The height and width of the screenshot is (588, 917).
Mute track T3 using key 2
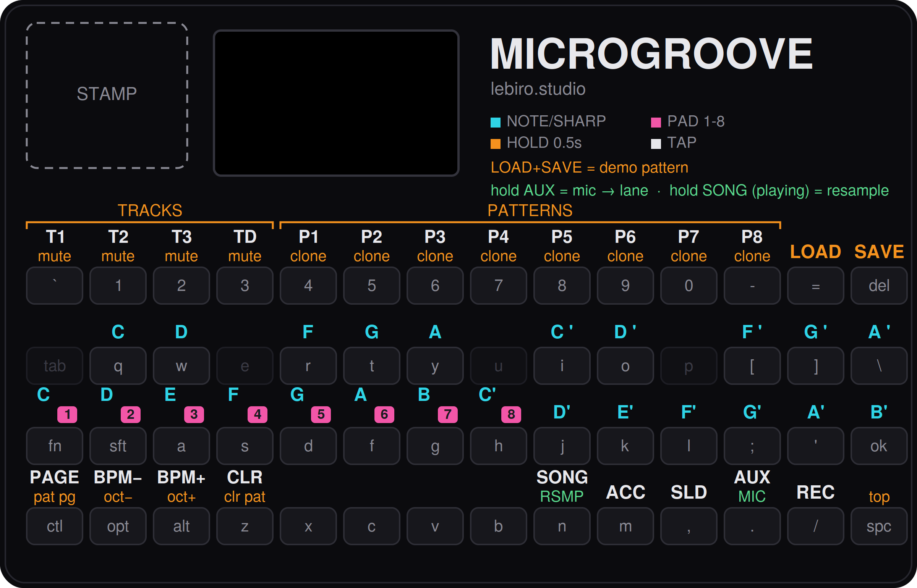(181, 286)
